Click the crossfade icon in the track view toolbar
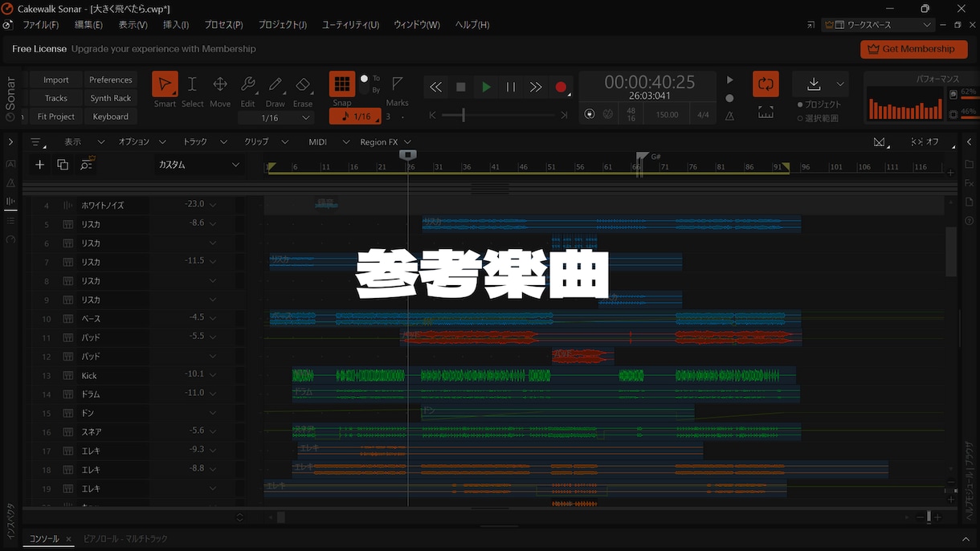The width and height of the screenshot is (980, 551). tap(879, 142)
